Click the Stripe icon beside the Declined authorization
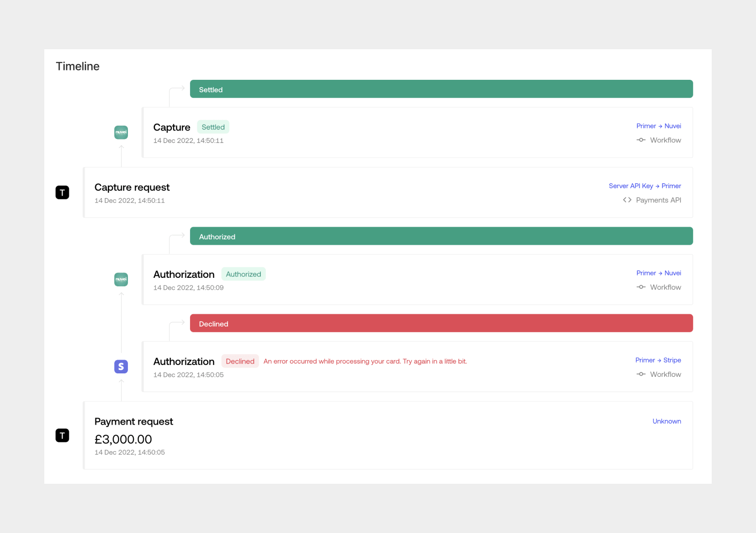Screen dimensions: 756x533 (x=121, y=366)
